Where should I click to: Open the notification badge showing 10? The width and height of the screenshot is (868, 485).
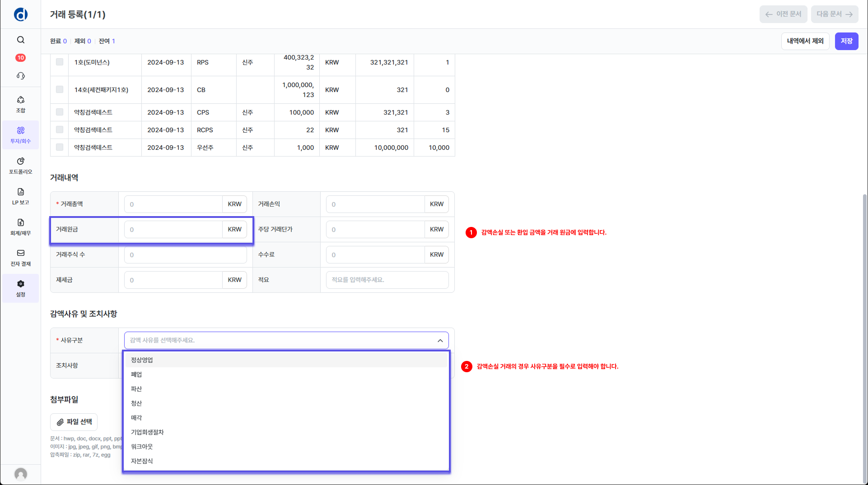click(21, 58)
